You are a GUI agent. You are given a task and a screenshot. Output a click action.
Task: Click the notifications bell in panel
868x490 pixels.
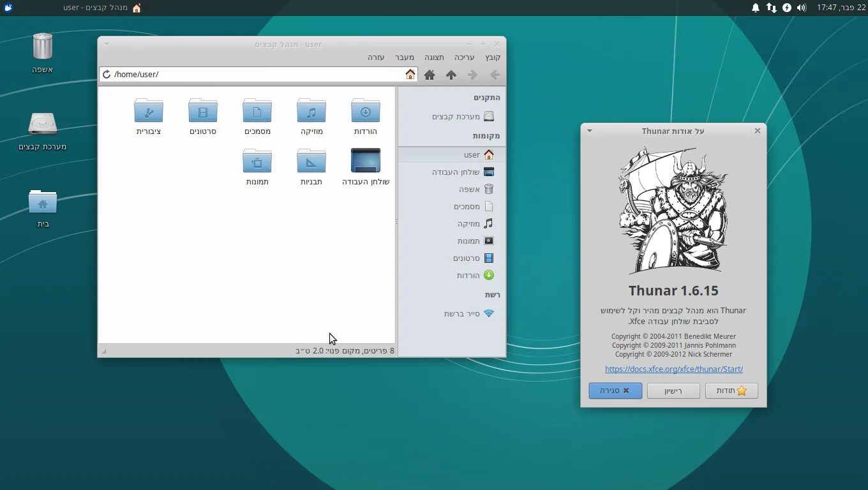756,8
